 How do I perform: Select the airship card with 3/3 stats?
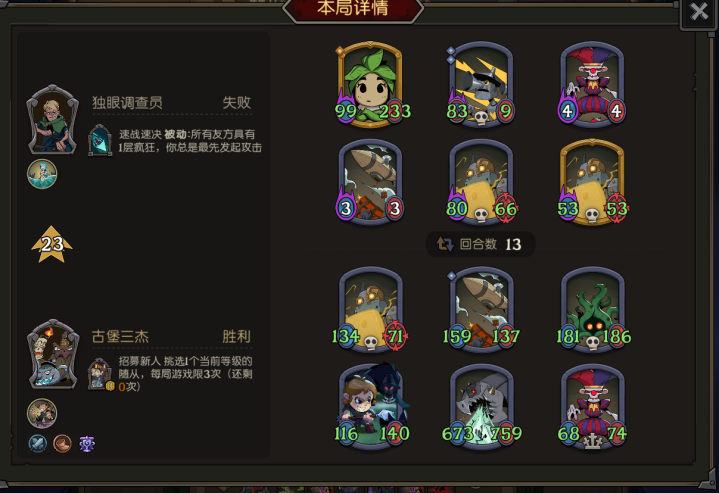tap(371, 182)
